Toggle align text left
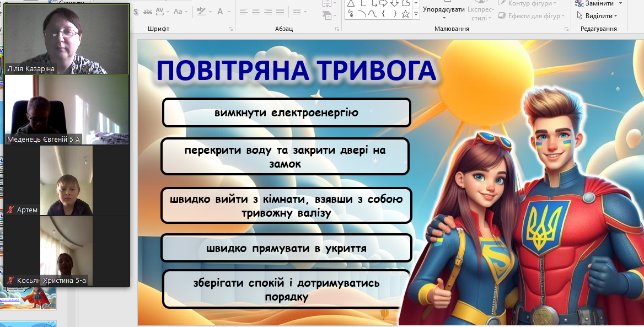 (244, 12)
